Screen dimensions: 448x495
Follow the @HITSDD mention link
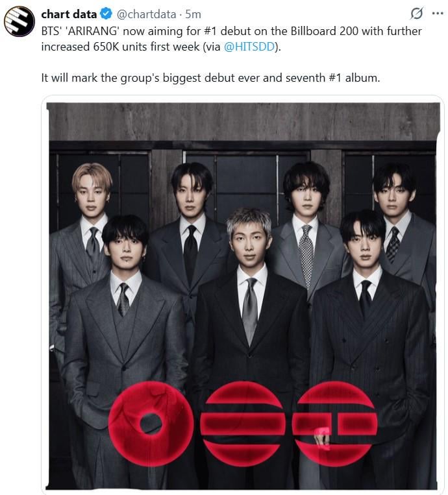click(x=249, y=47)
